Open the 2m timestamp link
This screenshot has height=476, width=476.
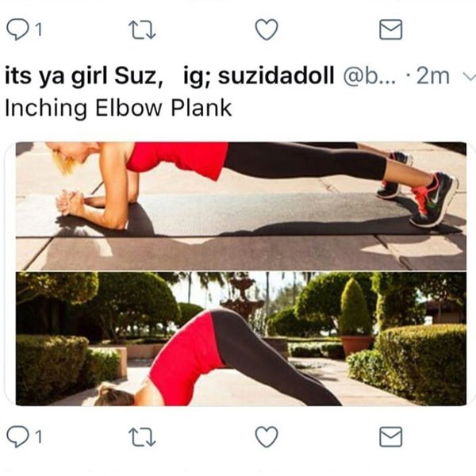pos(433,76)
